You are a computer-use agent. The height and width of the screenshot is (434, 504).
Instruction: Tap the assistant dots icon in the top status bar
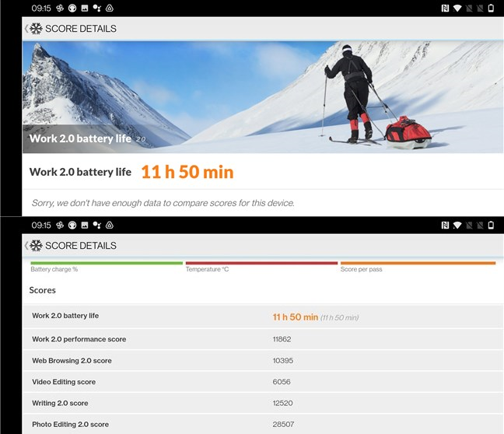pyautogui.click(x=96, y=9)
